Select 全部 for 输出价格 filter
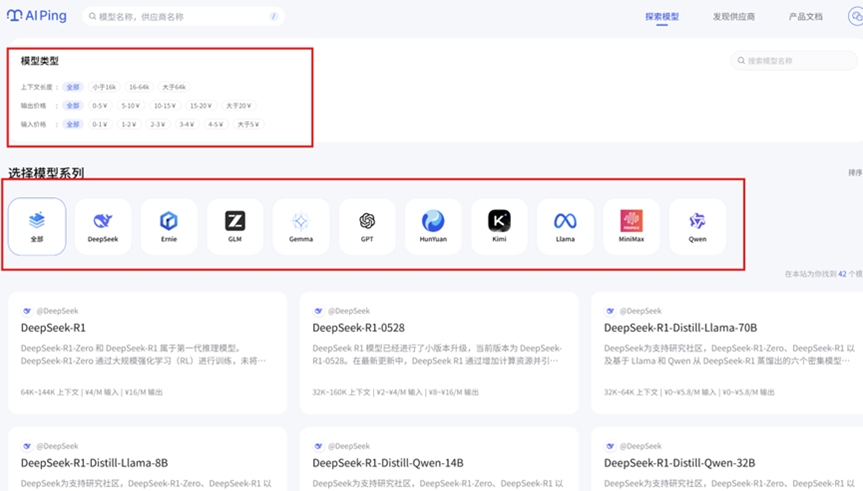The image size is (863, 491). pyautogui.click(x=73, y=106)
